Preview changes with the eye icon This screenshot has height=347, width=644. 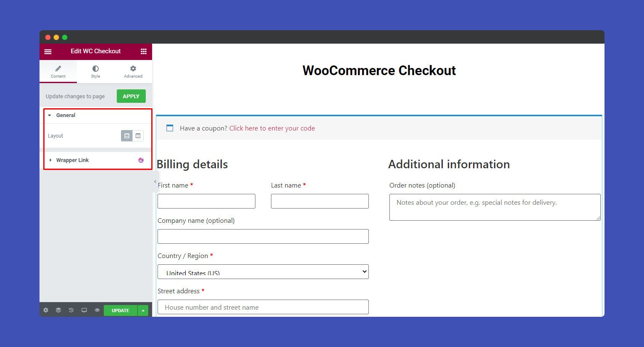(97, 310)
